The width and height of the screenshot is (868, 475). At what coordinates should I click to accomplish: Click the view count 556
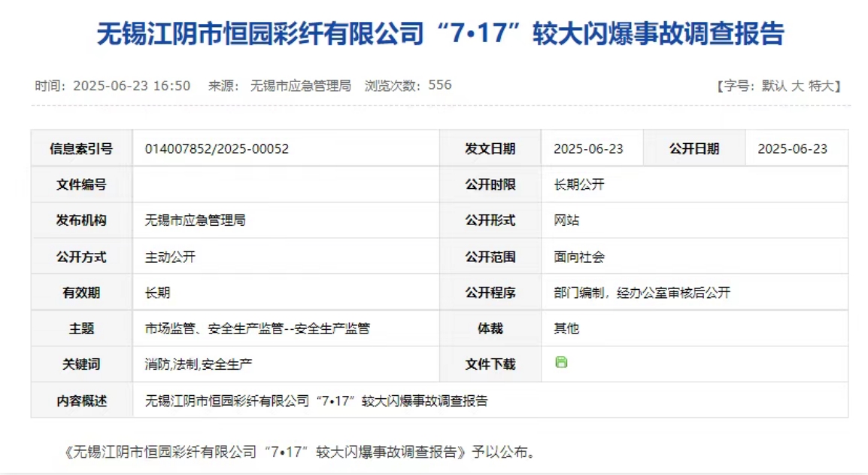[x=440, y=85]
